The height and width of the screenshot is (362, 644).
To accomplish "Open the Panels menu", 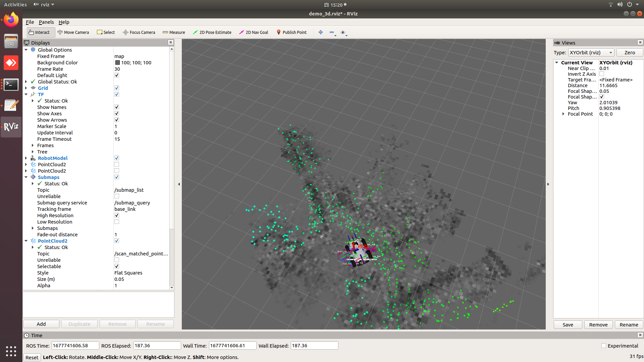I will point(46,22).
